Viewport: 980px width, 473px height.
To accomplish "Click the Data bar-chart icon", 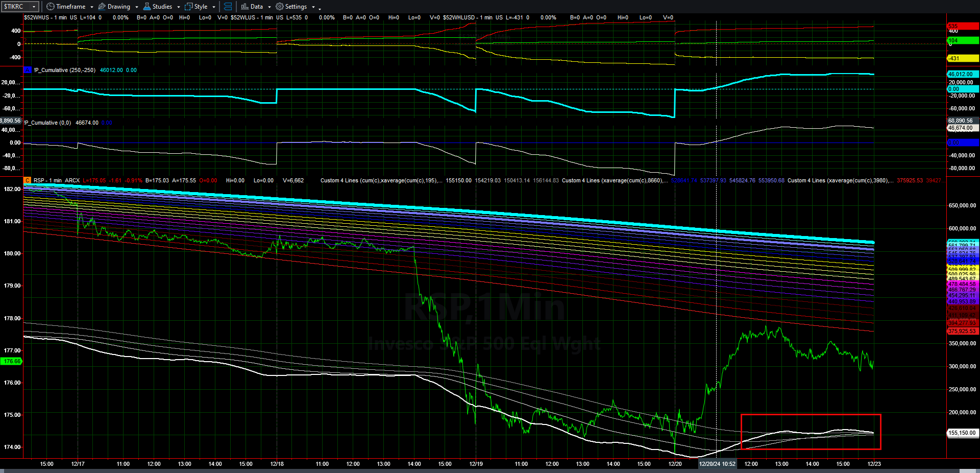I will [245, 7].
